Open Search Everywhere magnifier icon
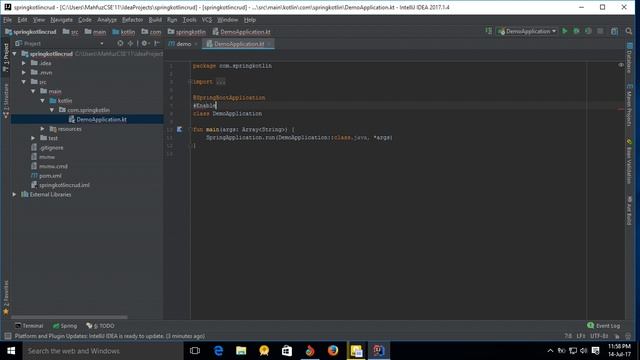640x360 pixels. (x=629, y=31)
